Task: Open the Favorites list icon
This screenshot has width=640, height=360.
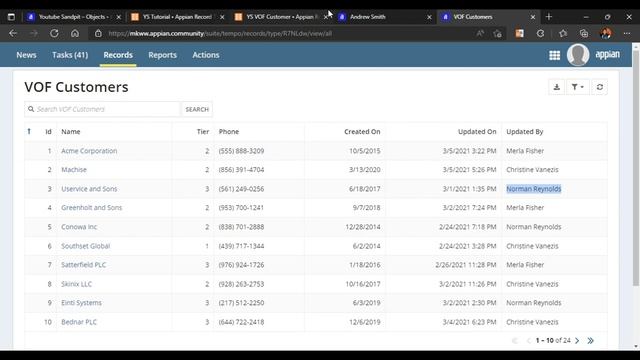Action: pyautogui.click(x=563, y=33)
